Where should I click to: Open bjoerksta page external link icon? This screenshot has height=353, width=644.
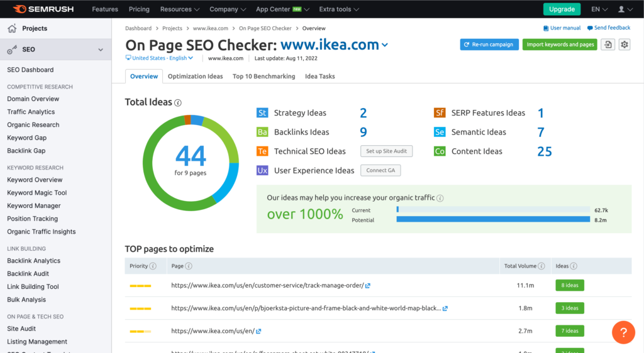[x=445, y=308]
